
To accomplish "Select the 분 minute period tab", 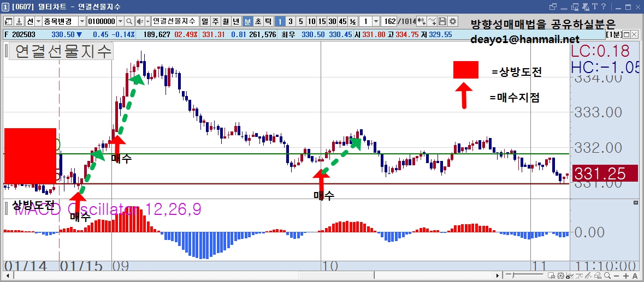I will coord(247,21).
